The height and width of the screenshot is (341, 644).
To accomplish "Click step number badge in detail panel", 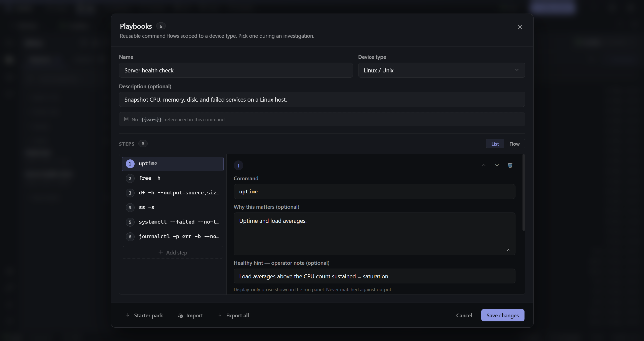I will [x=238, y=165].
